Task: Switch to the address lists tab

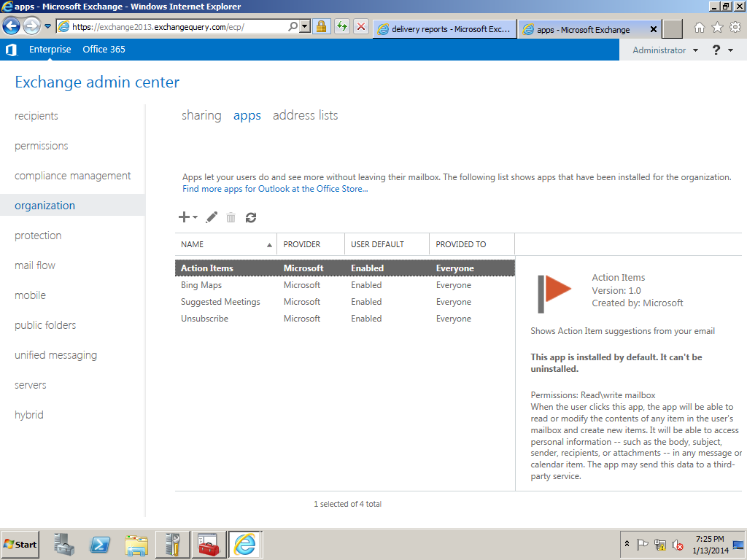Action: pyautogui.click(x=305, y=115)
